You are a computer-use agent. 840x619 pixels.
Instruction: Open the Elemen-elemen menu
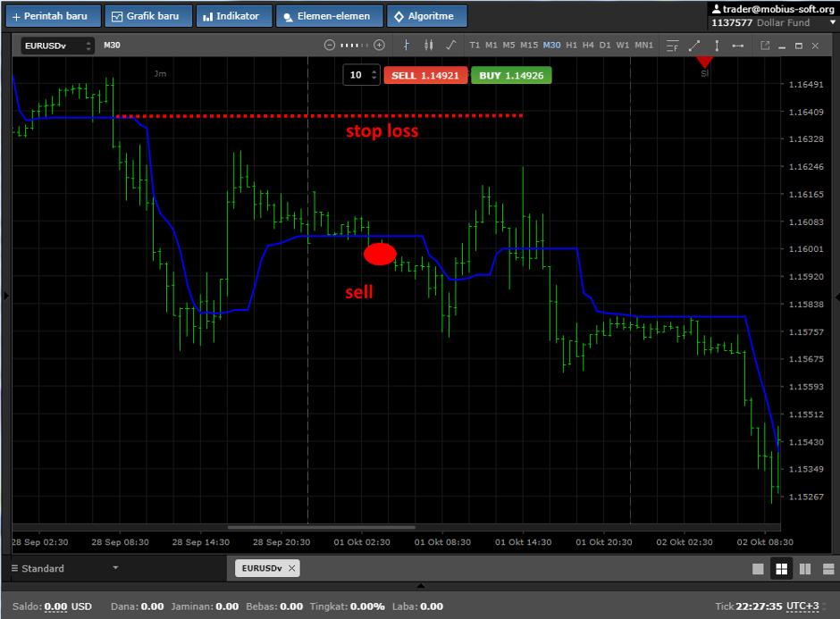click(x=330, y=16)
